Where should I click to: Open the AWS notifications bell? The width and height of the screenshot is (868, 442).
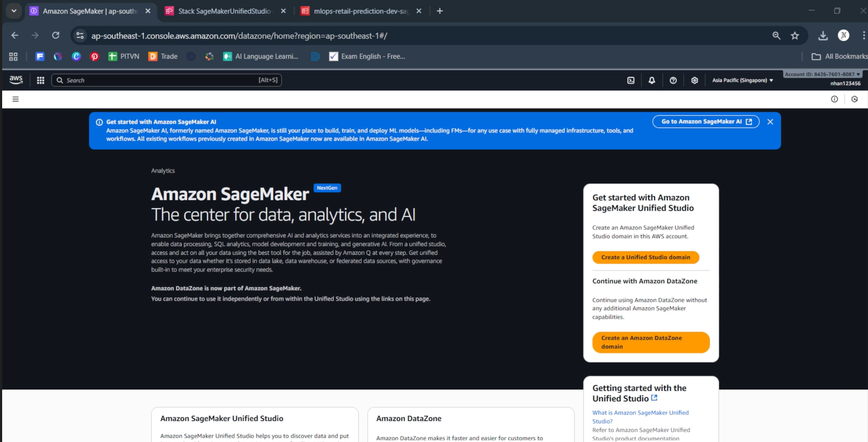(x=652, y=80)
